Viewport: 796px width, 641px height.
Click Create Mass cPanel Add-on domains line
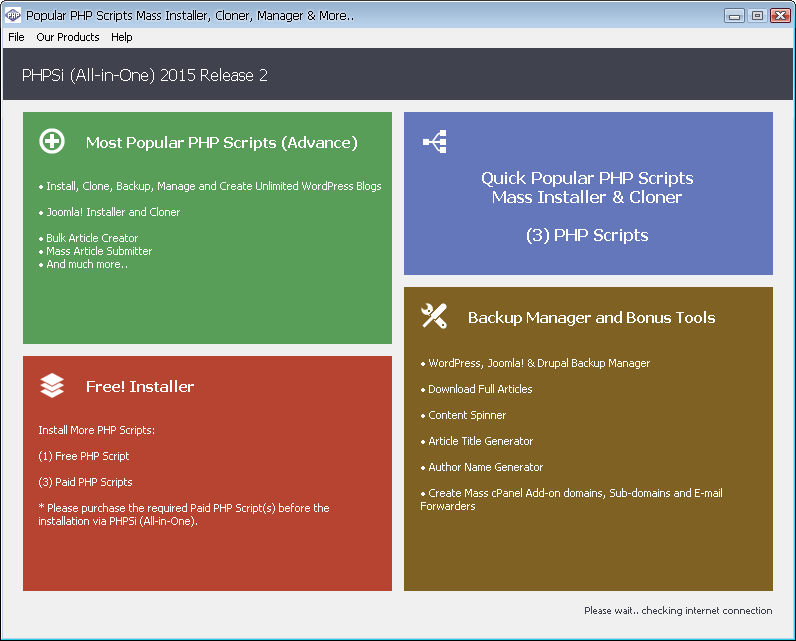tap(572, 499)
